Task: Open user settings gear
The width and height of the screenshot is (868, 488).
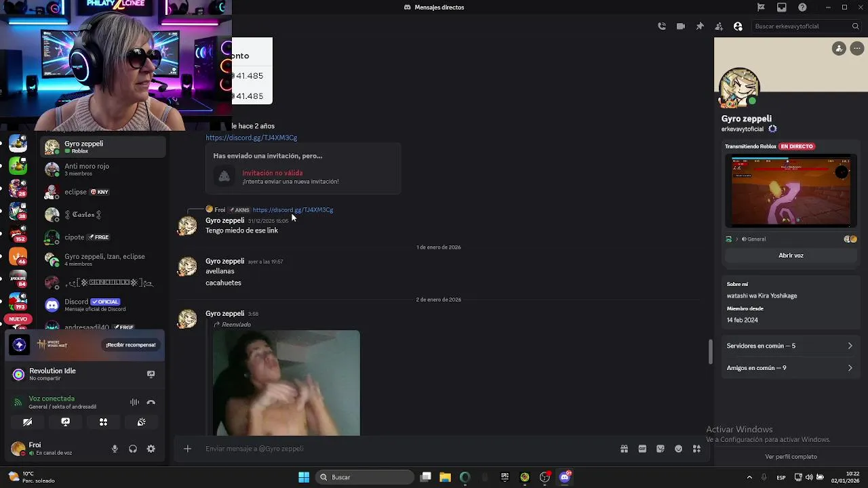Action: pyautogui.click(x=151, y=449)
